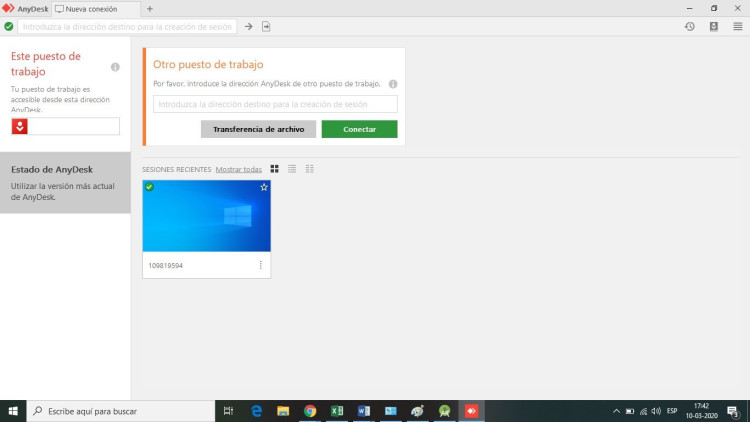The image size is (750, 422).
Task: Switch recent sessions to tile view
Action: click(274, 169)
